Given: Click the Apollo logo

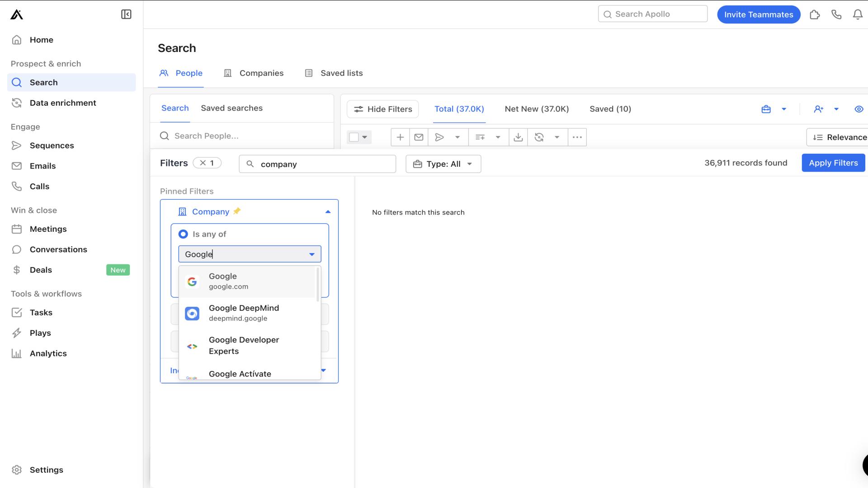Looking at the screenshot, I should click(x=17, y=14).
